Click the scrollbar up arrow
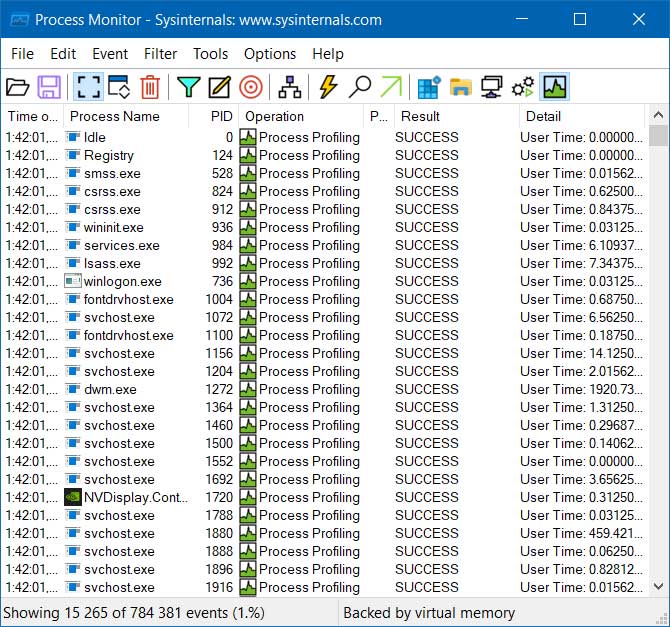This screenshot has height=627, width=670. click(658, 115)
